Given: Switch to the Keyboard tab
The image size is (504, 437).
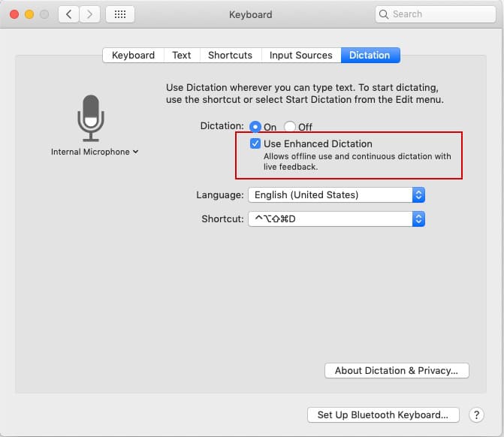Looking at the screenshot, I should [133, 56].
